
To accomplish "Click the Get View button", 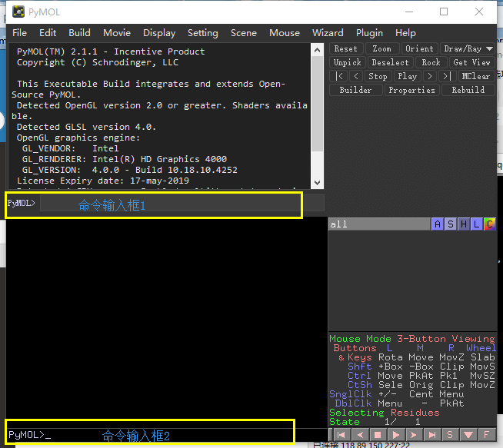I will (472, 62).
